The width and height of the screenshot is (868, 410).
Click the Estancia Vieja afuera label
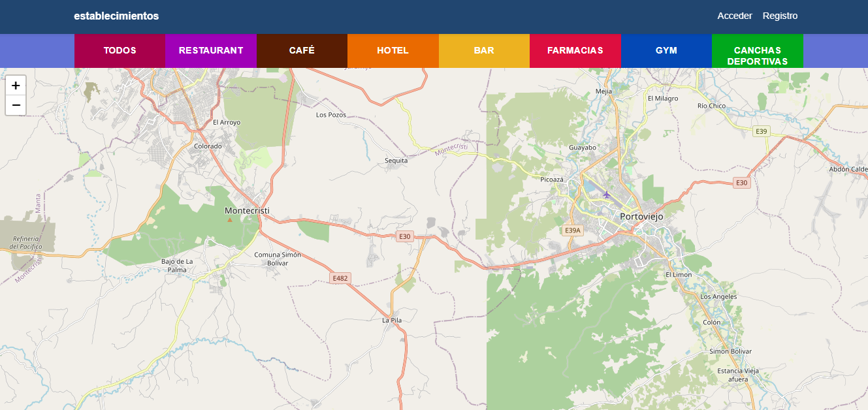(x=738, y=375)
